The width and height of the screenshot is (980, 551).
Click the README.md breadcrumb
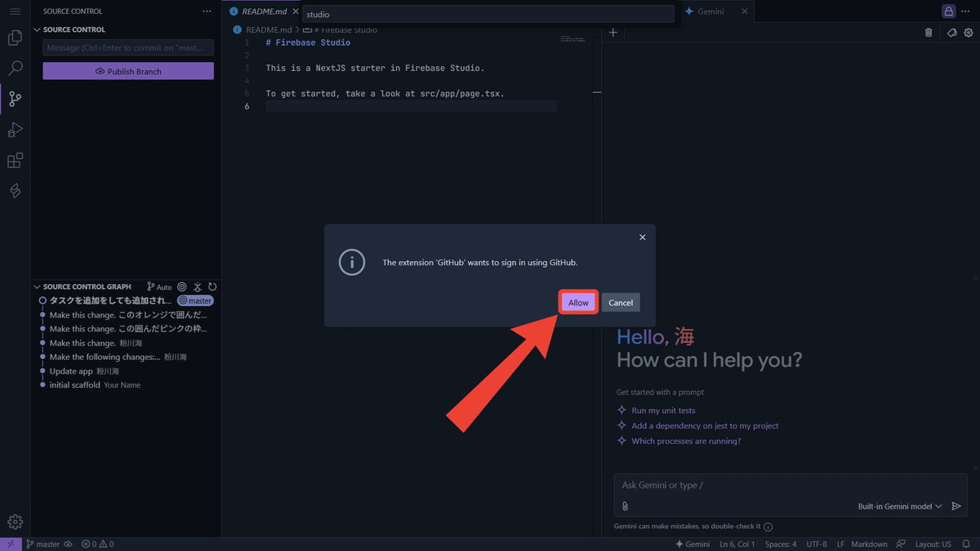tap(269, 29)
